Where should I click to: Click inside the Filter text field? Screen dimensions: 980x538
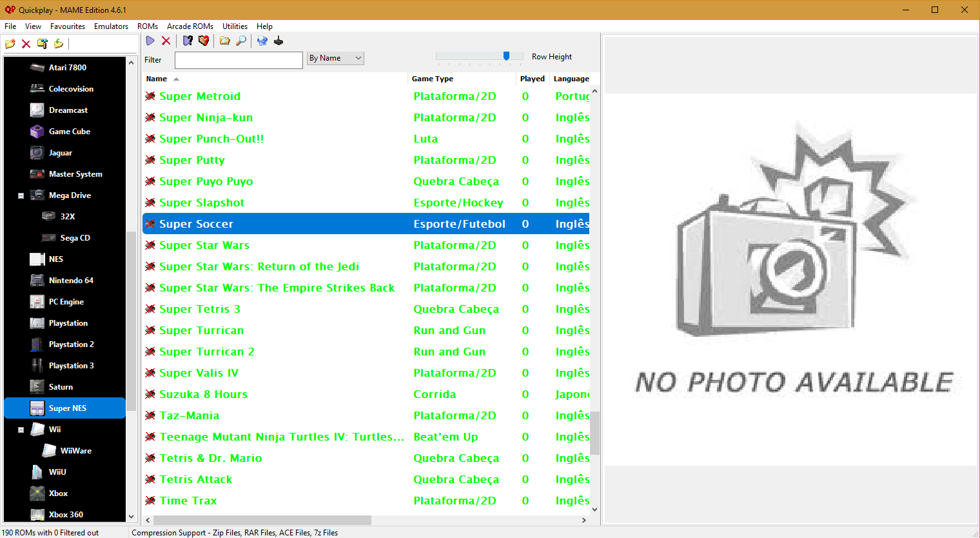pos(239,60)
